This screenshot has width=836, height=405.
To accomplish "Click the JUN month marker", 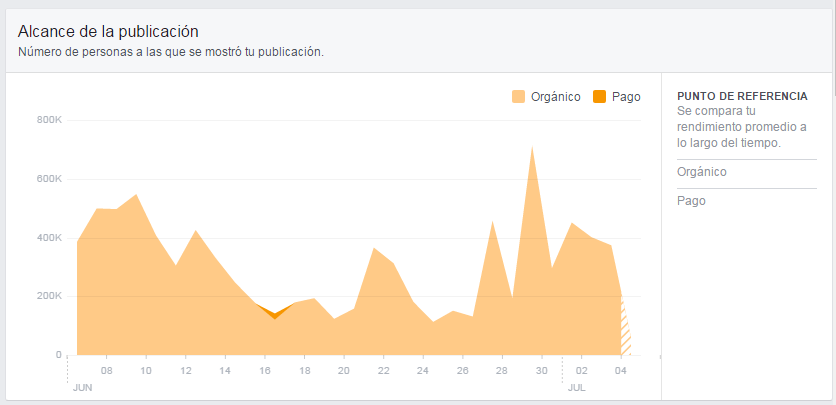I will [x=83, y=385].
